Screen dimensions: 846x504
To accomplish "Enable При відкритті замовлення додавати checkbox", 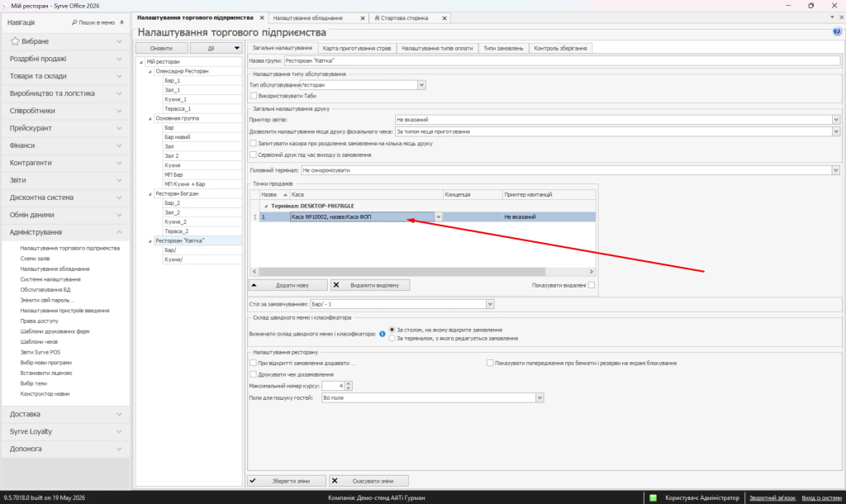I will pyautogui.click(x=253, y=364).
